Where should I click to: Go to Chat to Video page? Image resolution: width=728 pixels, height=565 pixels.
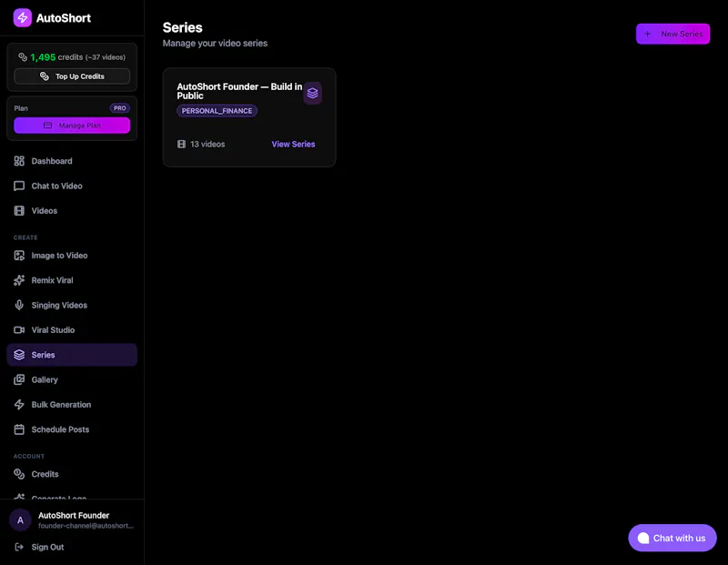pos(72,186)
